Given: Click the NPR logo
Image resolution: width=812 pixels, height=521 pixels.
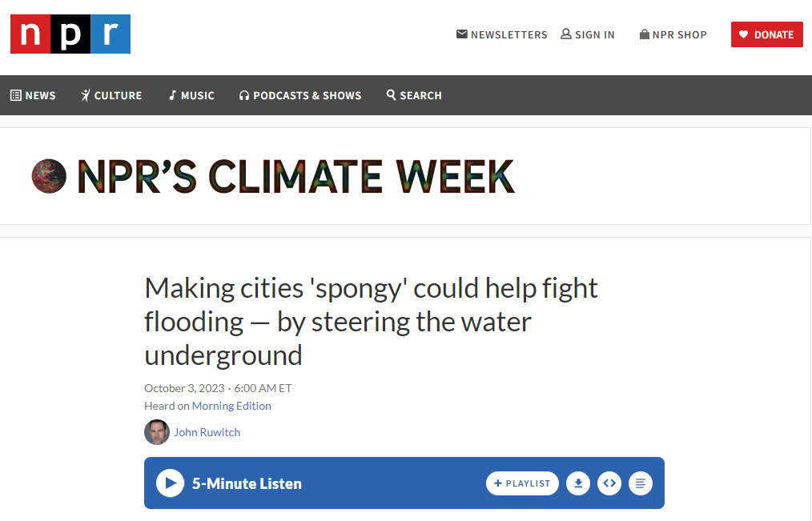Looking at the screenshot, I should [x=70, y=34].
